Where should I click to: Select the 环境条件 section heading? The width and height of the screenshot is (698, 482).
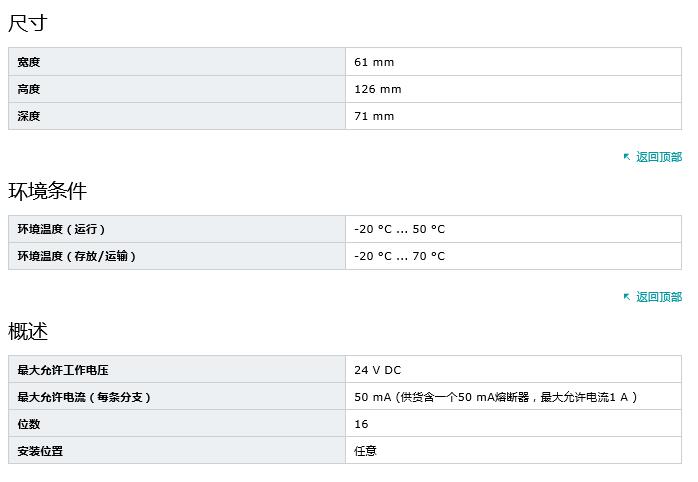pyautogui.click(x=48, y=191)
